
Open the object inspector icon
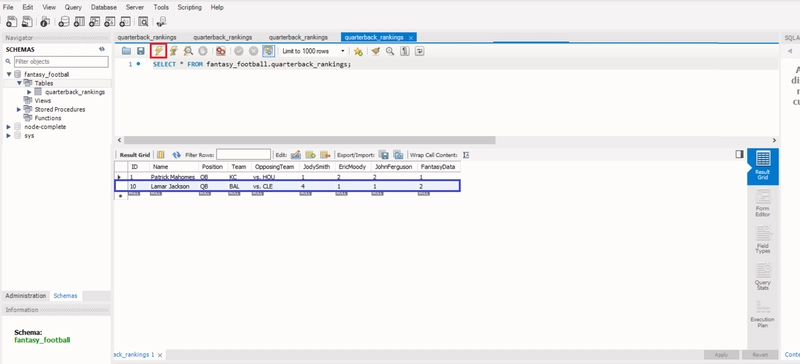click(45, 21)
